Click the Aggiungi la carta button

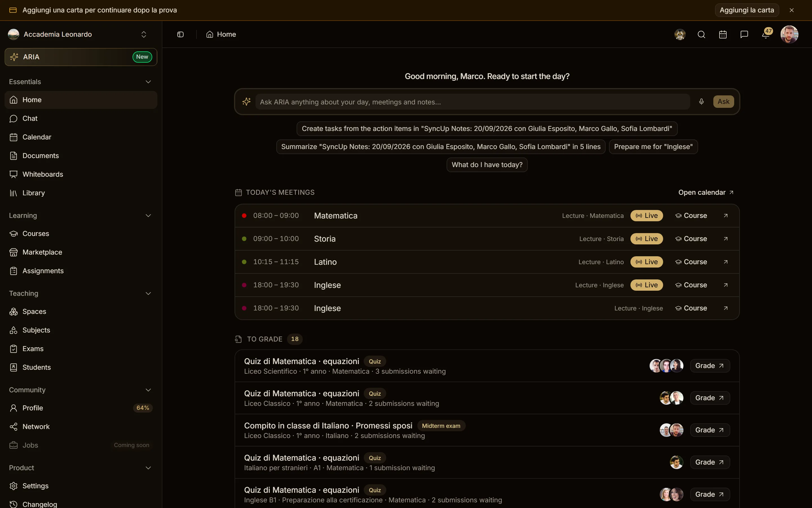(747, 10)
